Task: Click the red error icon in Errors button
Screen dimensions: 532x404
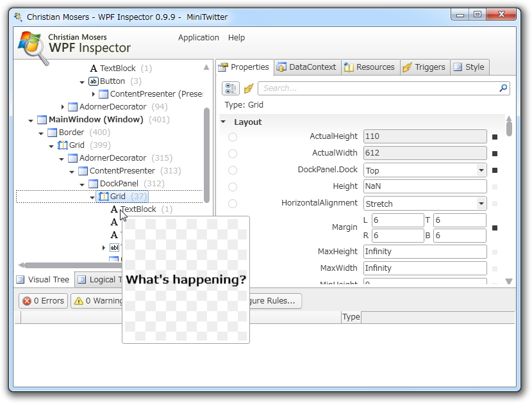Action: 27,301
